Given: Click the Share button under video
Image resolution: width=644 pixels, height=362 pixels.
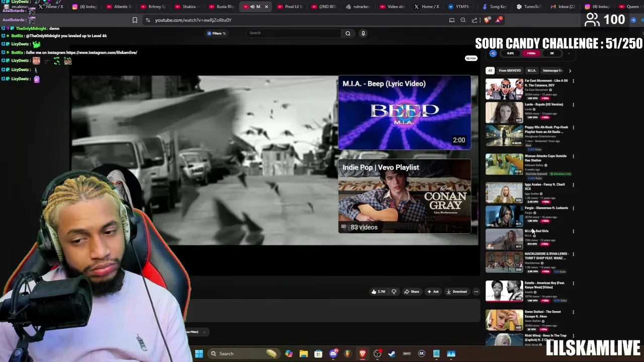Looking at the screenshot, I should click(412, 292).
